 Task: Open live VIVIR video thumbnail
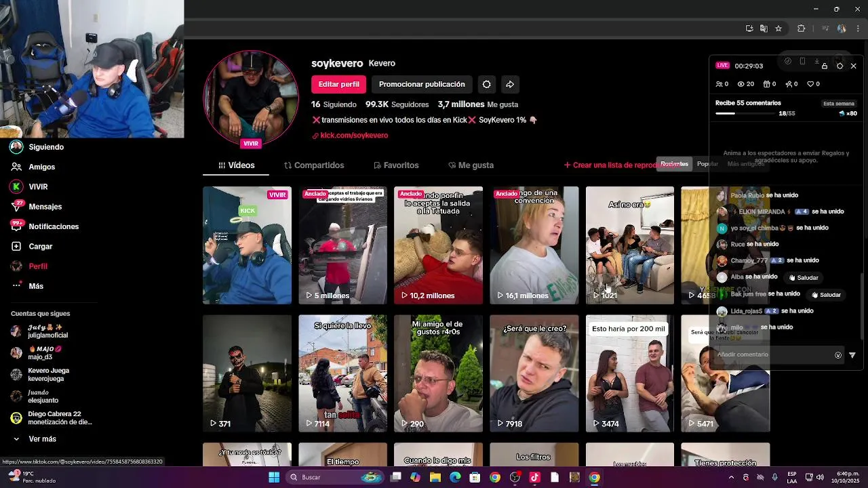247,245
